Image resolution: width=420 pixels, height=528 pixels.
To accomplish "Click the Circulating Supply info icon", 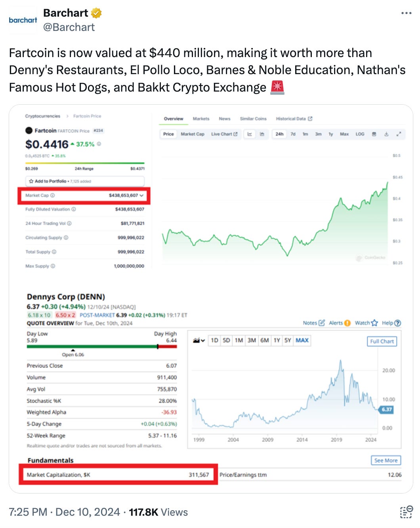I will coord(66,238).
